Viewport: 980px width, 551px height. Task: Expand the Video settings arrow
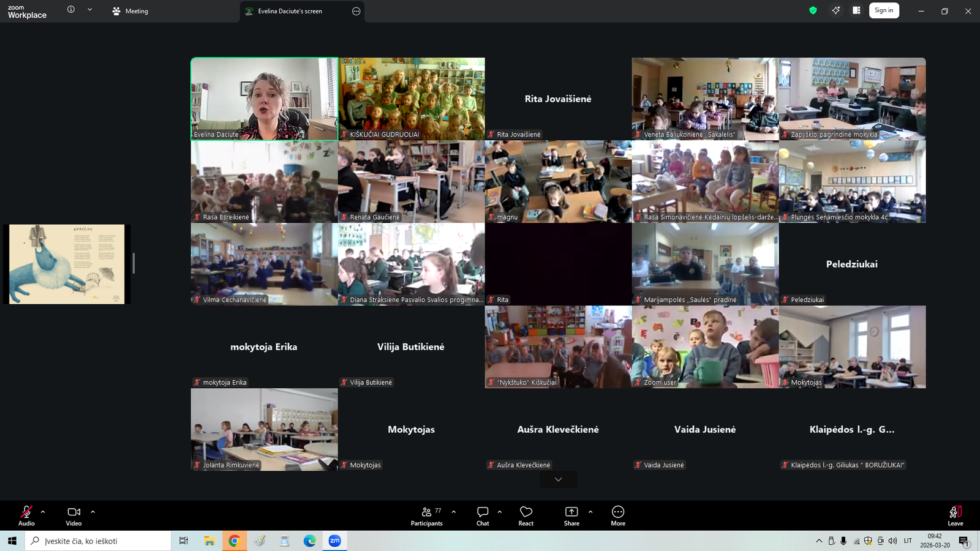pos(93,511)
